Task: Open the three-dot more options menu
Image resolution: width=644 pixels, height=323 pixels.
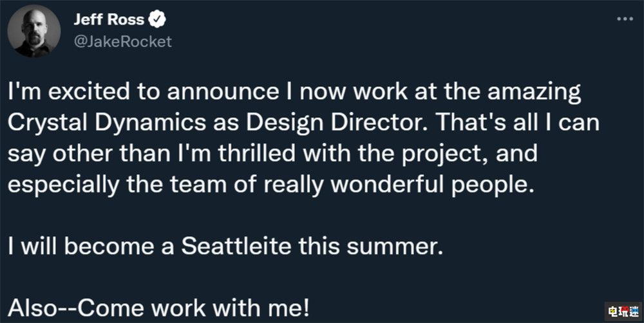Action: pyautogui.click(x=625, y=19)
